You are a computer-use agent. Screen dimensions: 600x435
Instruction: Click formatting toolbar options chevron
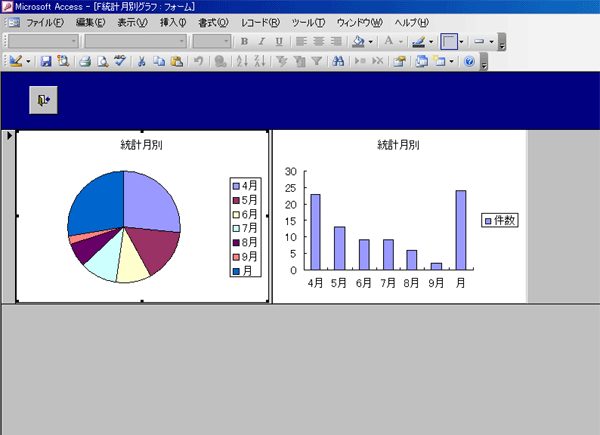pyautogui.click(x=502, y=41)
